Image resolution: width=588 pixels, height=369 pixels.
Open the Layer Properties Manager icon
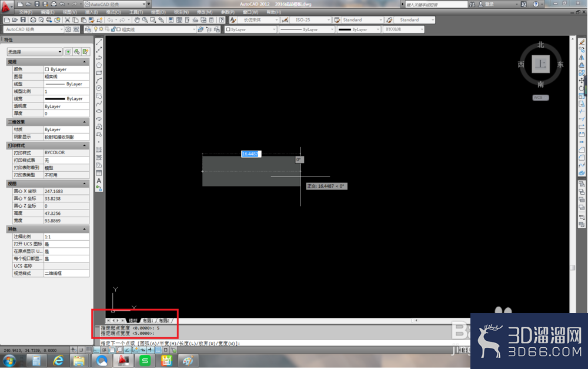(88, 29)
